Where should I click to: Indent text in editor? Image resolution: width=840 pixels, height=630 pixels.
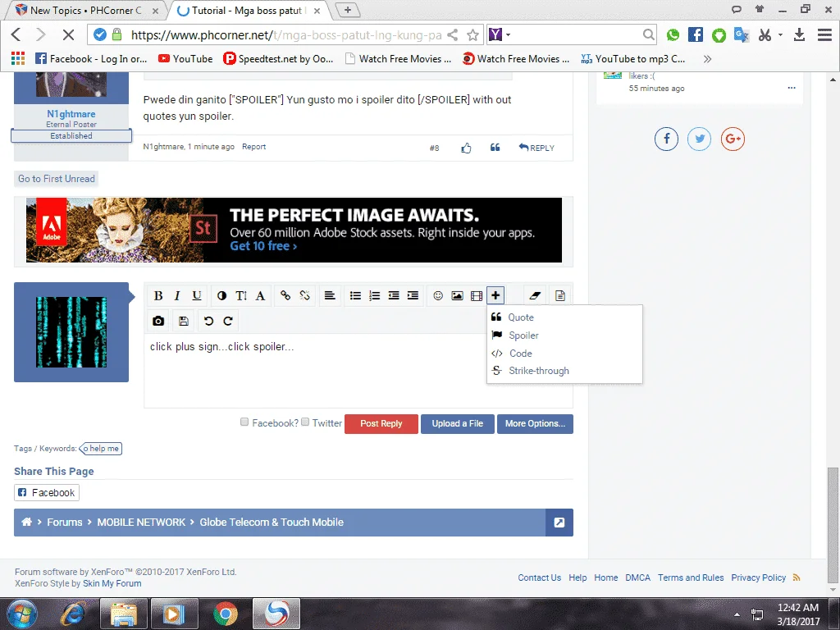point(413,295)
